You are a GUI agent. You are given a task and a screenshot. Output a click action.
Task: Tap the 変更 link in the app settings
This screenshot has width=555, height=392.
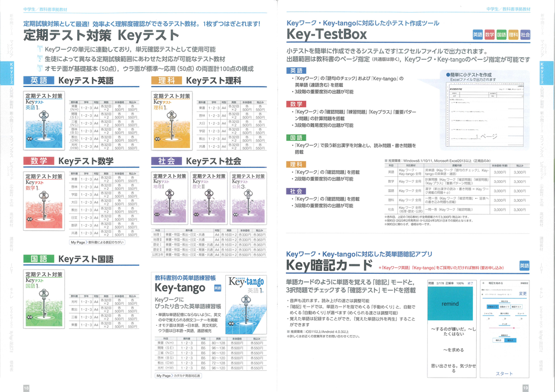point(523,293)
